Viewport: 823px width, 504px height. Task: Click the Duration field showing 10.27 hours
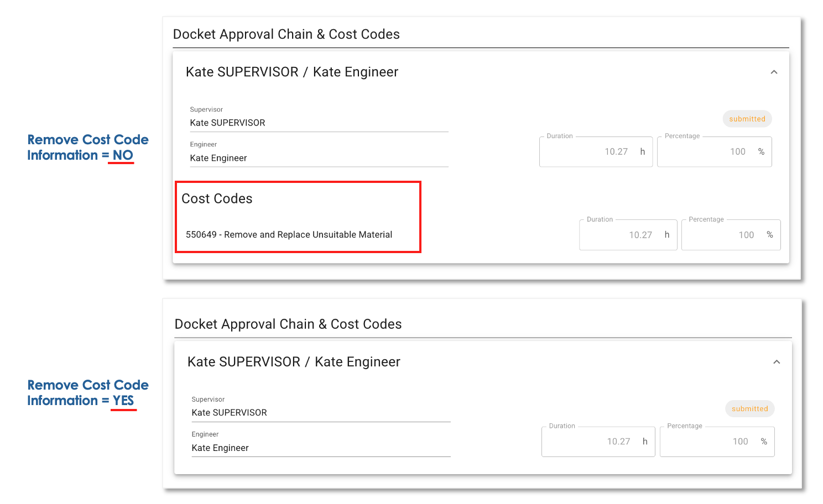[596, 151]
